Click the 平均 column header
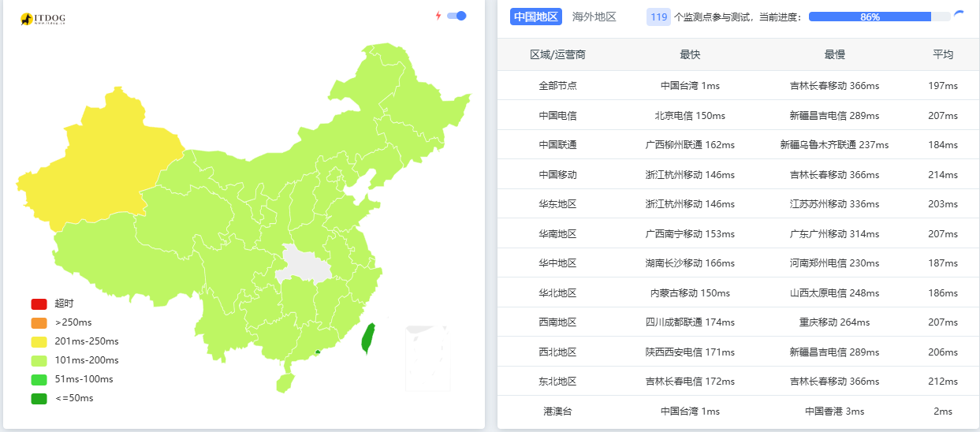The height and width of the screenshot is (432, 980). click(x=943, y=54)
